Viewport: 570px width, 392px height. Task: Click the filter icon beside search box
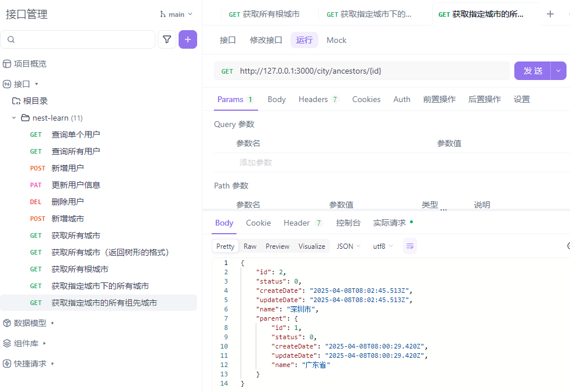click(x=167, y=39)
